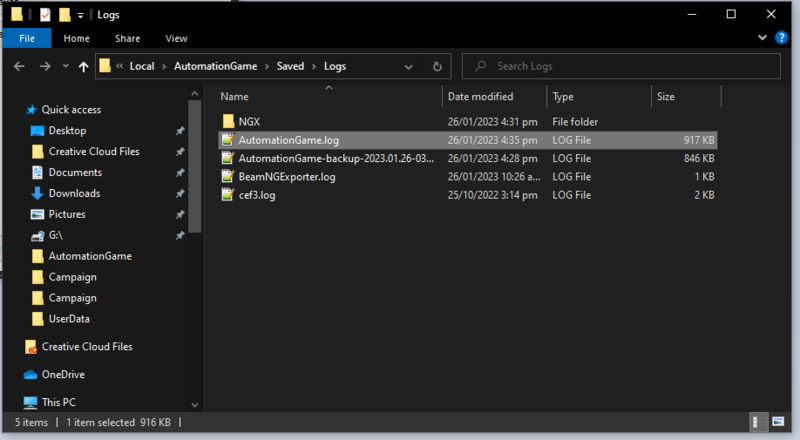Sort by Date modified column header
Screen dimensions: 800x440
coord(494,96)
